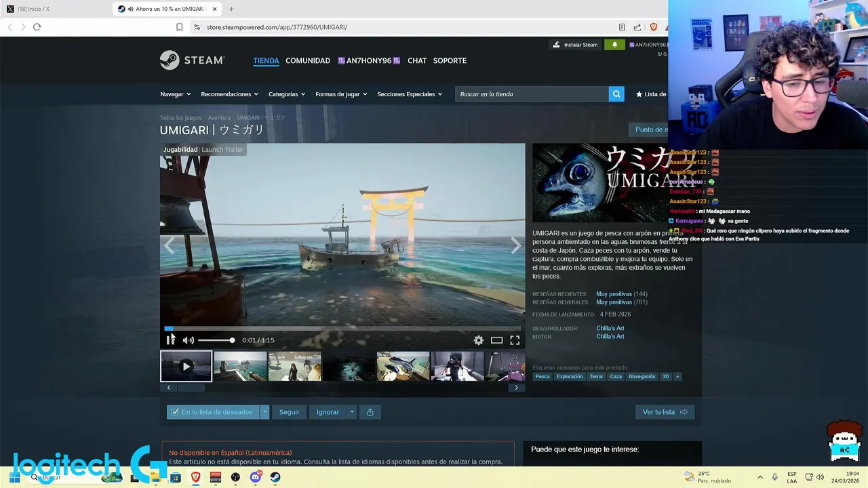Image resolution: width=868 pixels, height=488 pixels.
Task: Share the game via share icon
Action: 370,412
